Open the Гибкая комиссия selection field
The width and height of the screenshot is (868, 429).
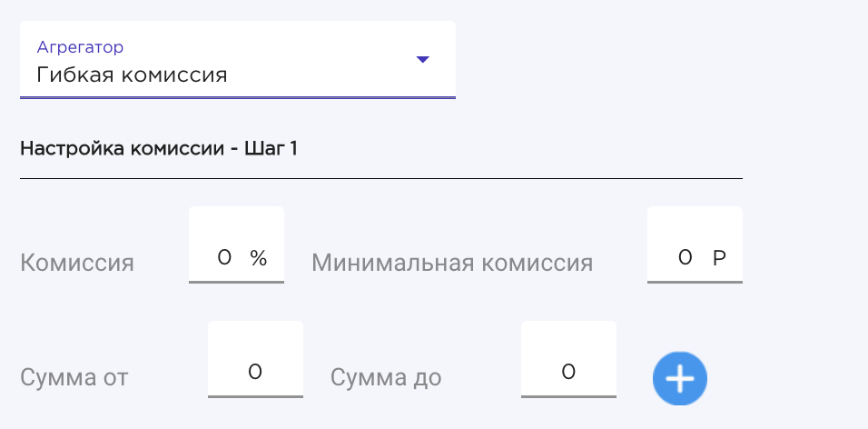(x=238, y=60)
